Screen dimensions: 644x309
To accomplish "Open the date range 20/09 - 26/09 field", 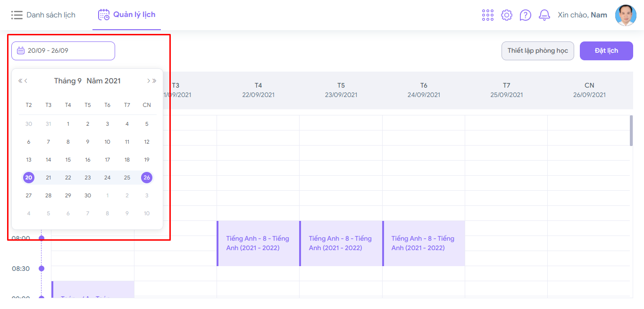I will coord(63,51).
